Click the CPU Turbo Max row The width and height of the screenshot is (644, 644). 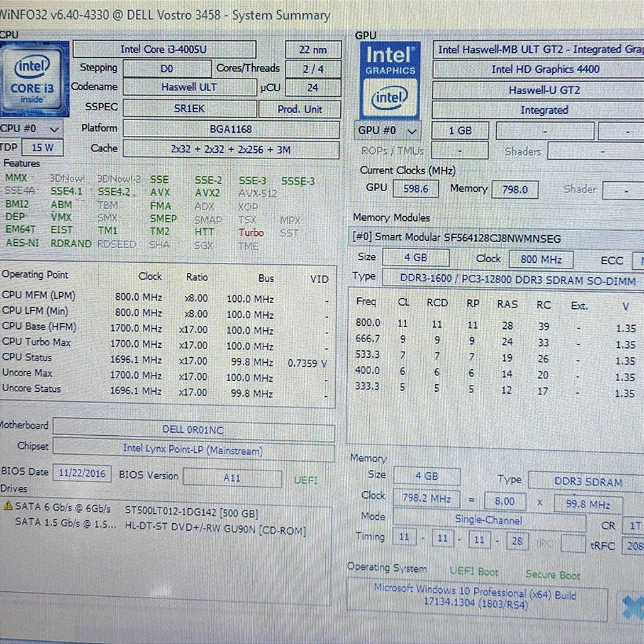165,344
